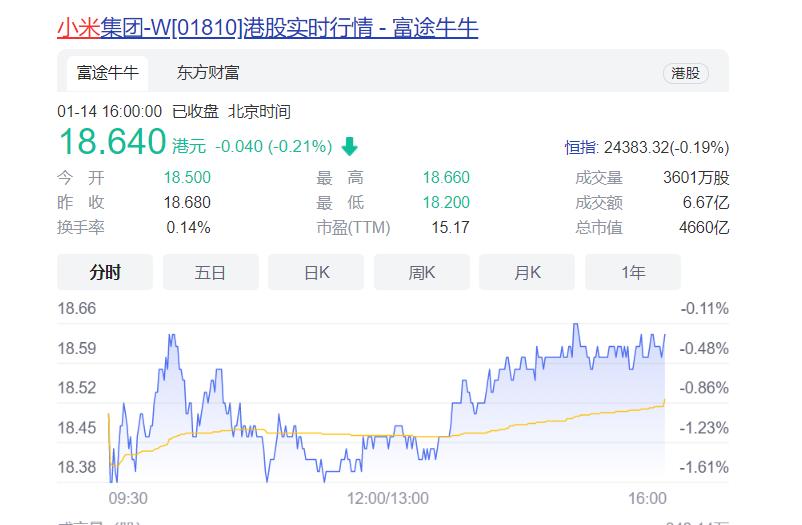Viewport: 802px width, 525px height.
Task: Click the 18.59 price axis label
Action: point(77,348)
